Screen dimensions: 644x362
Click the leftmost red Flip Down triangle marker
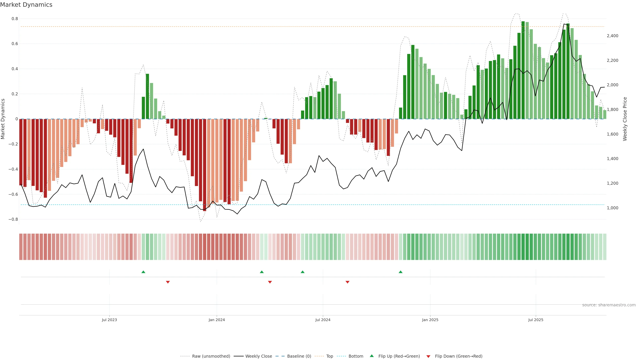[x=168, y=282]
